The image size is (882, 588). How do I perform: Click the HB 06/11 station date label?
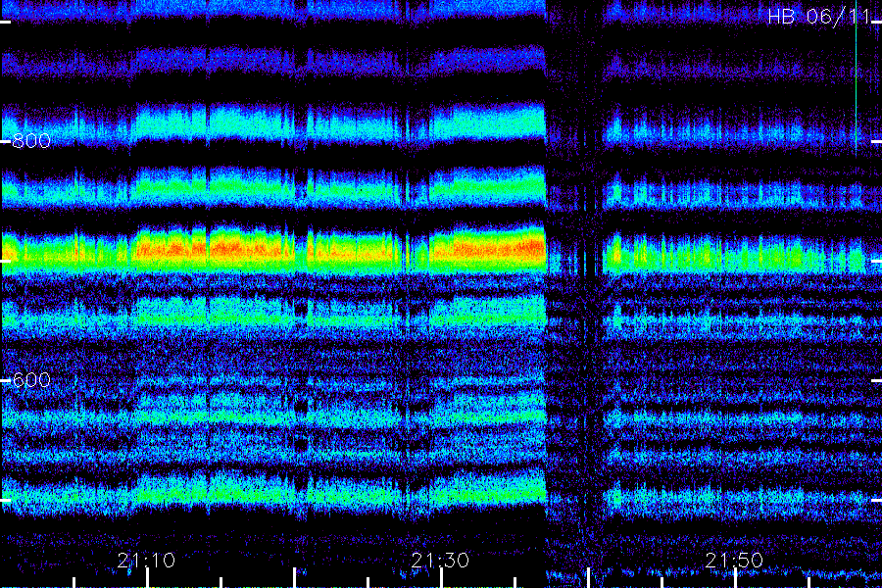819,17
